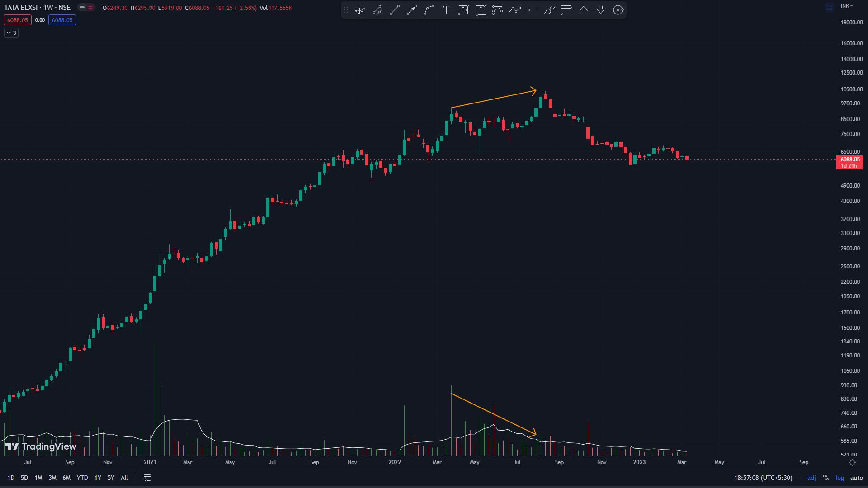Select the date and price range tool
This screenshot has width=868, height=488.
click(463, 10)
